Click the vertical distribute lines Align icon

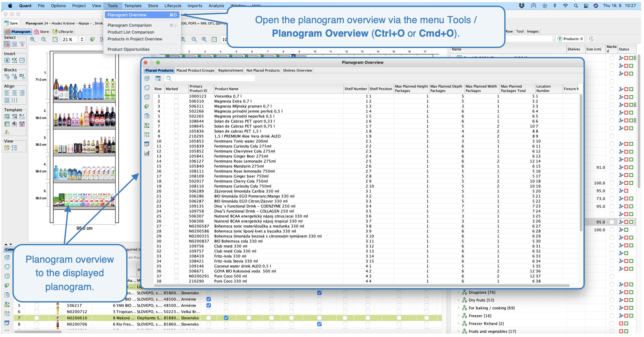15,100
